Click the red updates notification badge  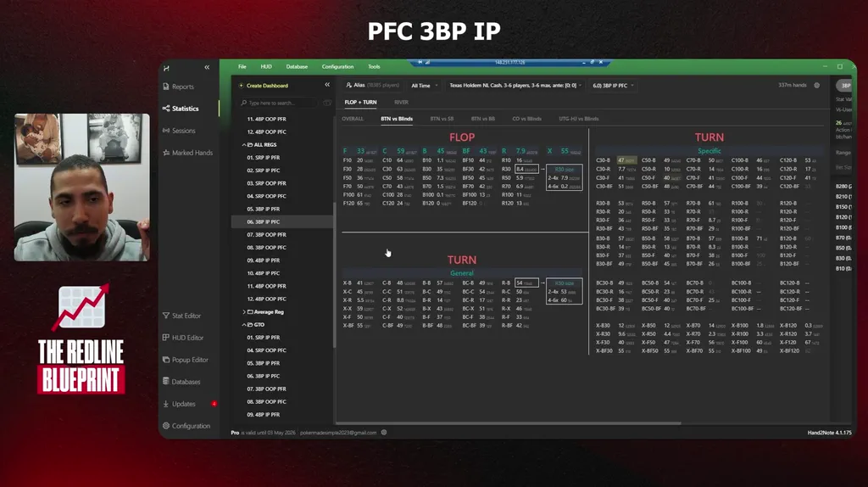point(214,404)
